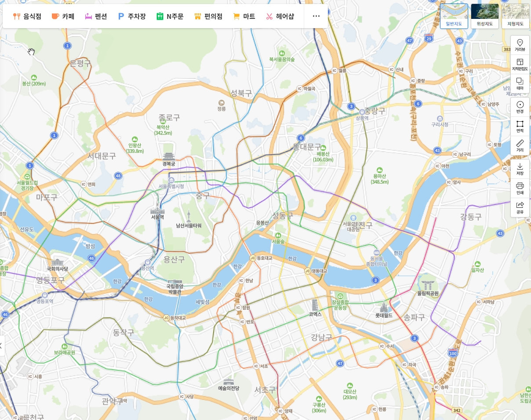531x420 pixels.
Task: Select the 남산서울타워 tower icon
Action: (189, 217)
